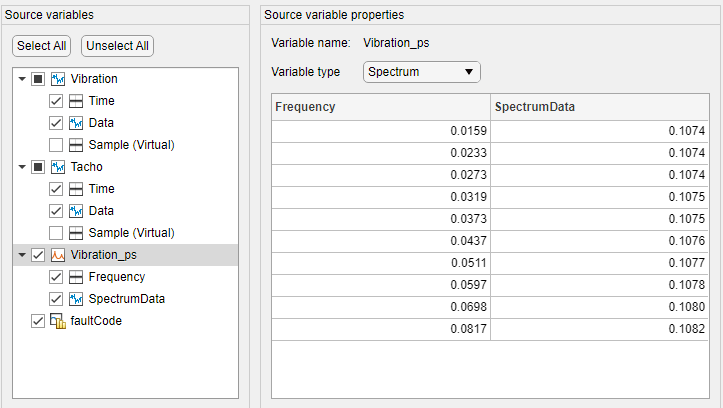This screenshot has height=408, width=723.
Task: Click the Vibration signal icon in tree
Action: click(x=58, y=79)
